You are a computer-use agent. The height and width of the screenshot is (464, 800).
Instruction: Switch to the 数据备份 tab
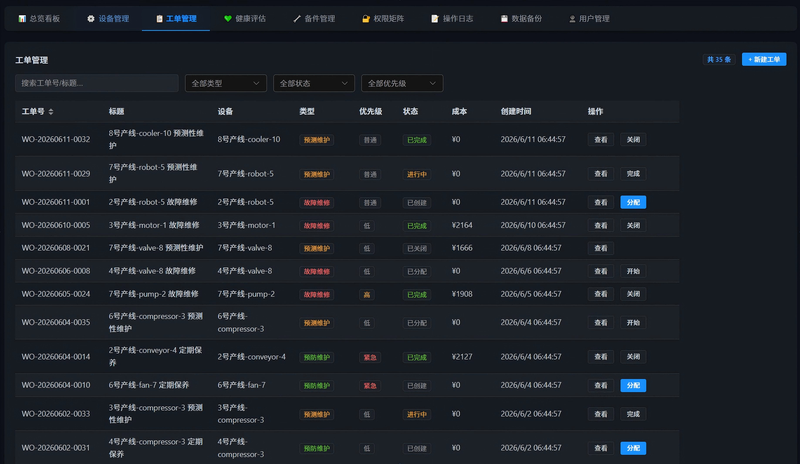(x=521, y=19)
